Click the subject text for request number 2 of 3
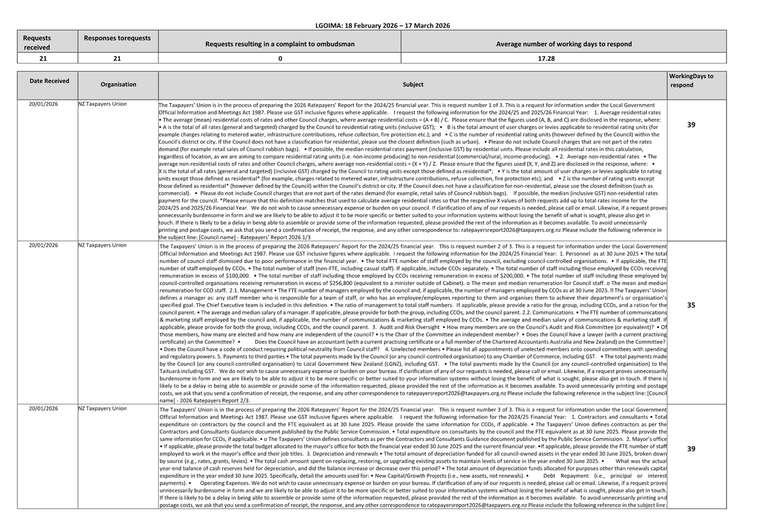This screenshot has height=532, width=765. point(413,323)
